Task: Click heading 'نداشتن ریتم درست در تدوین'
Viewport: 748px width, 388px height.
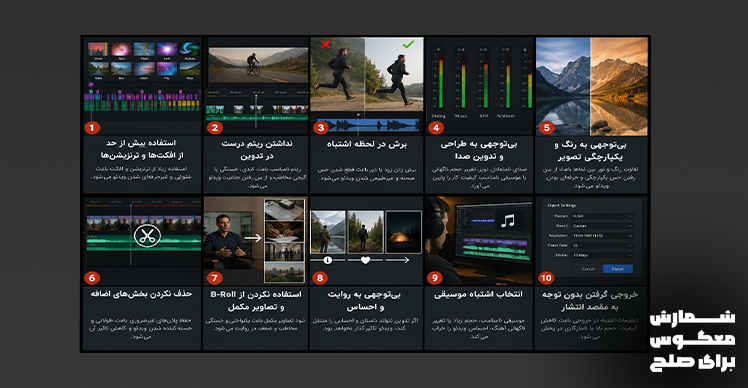Action: tap(257, 150)
